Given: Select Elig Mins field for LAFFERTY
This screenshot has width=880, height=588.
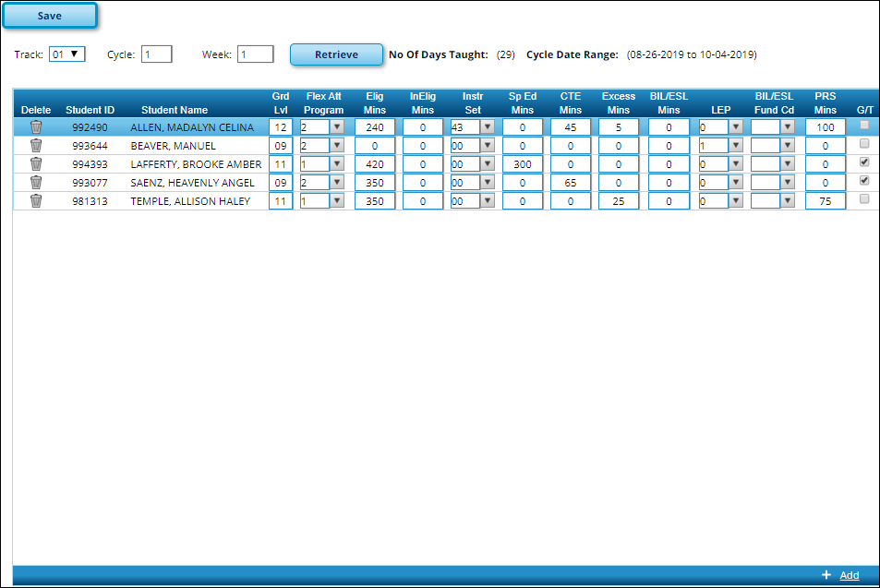Looking at the screenshot, I should pyautogui.click(x=375, y=164).
